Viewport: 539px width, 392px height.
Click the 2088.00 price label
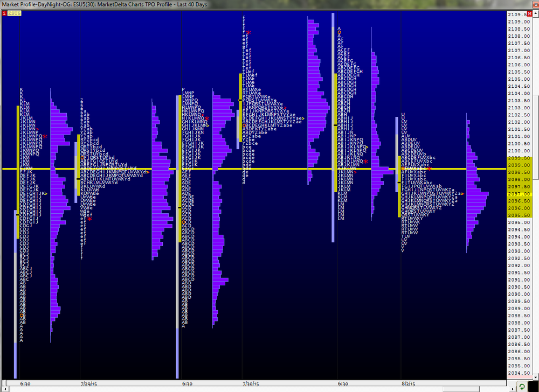tap(519, 323)
